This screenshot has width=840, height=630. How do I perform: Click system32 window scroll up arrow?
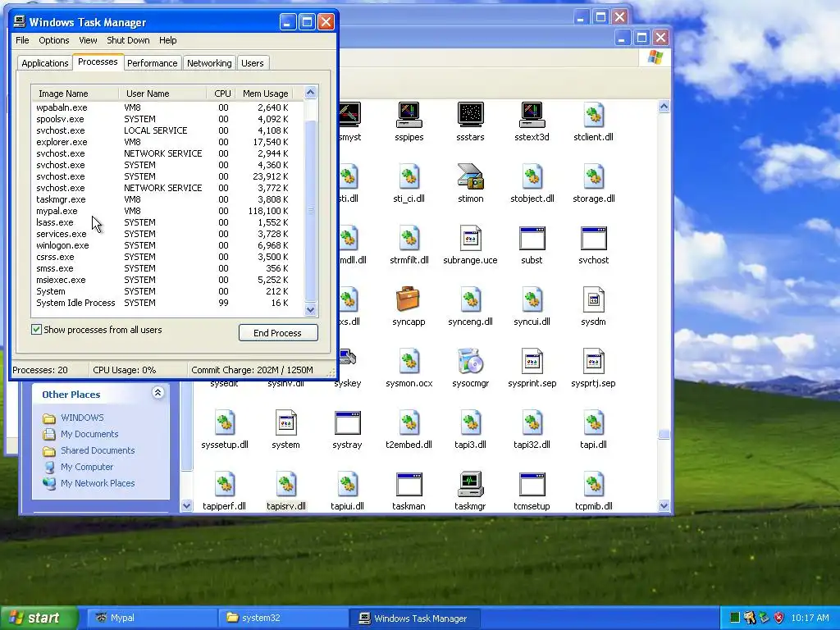coord(664,106)
